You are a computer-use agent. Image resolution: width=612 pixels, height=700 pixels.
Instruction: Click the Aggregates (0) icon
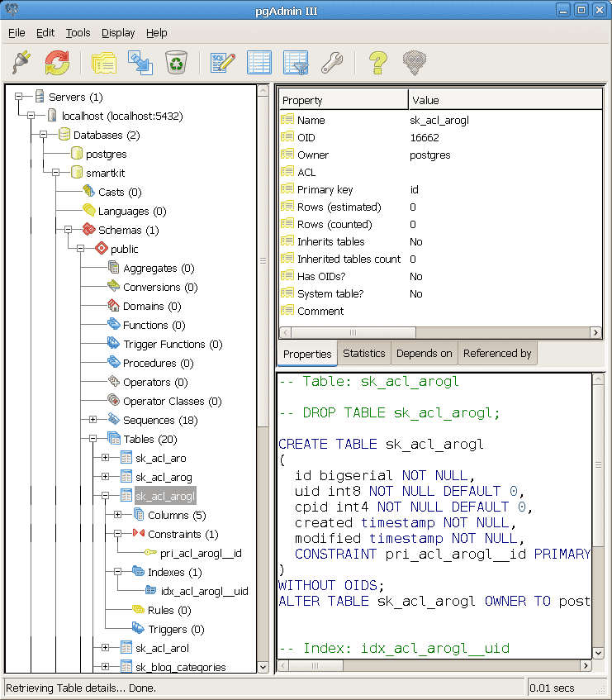point(114,268)
